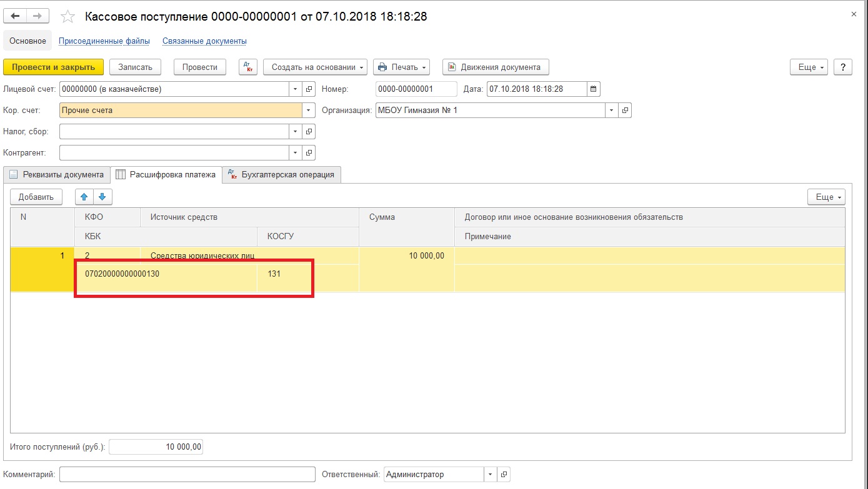The width and height of the screenshot is (868, 489).
Task: Open the Бухгалтерская операция tab
Action: (x=281, y=175)
